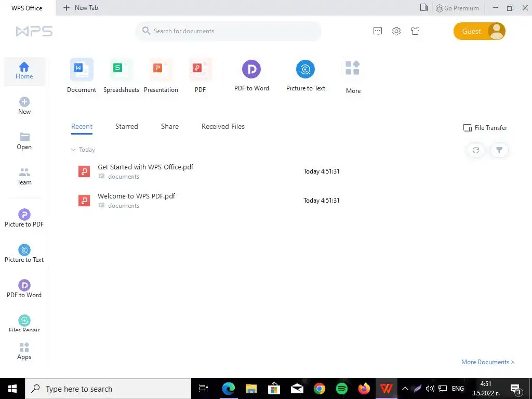The height and width of the screenshot is (399, 532).
Task: Create a new Presentation
Action: click(161, 76)
